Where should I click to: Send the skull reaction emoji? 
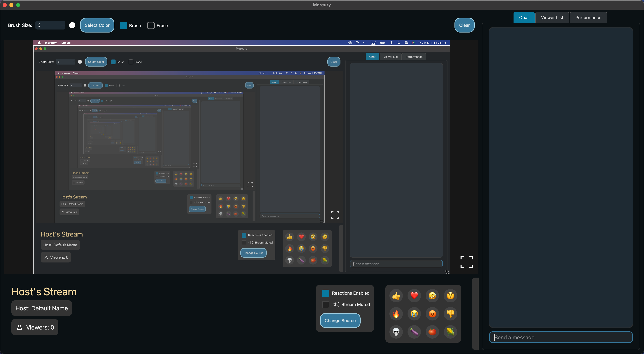click(396, 332)
